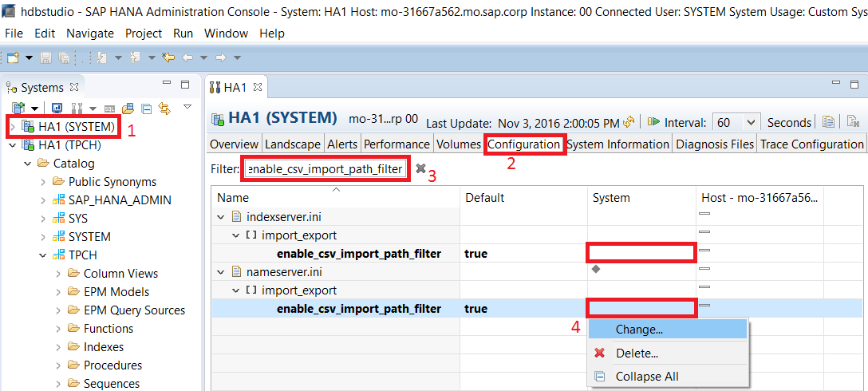Open the Edit menu

[45, 34]
